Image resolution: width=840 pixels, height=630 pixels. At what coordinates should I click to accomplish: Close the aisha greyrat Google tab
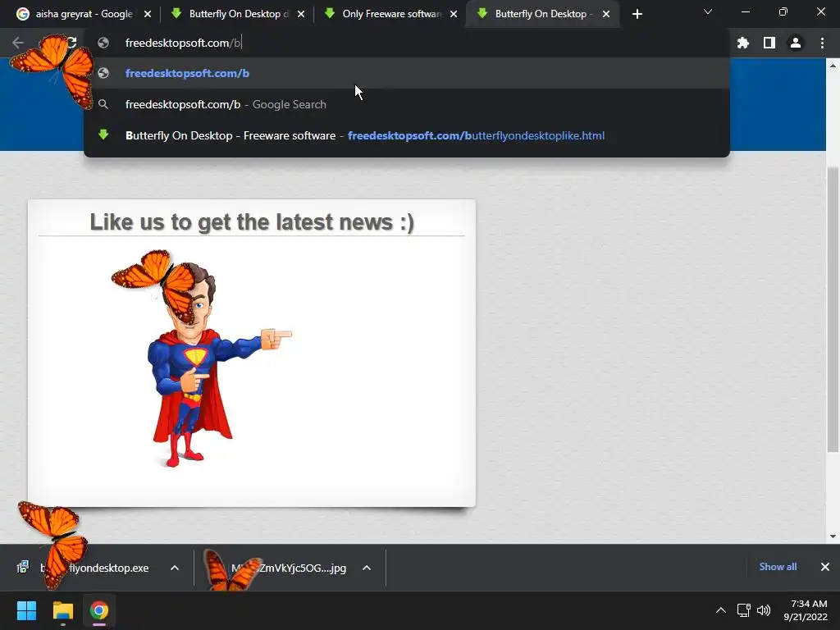(x=148, y=14)
